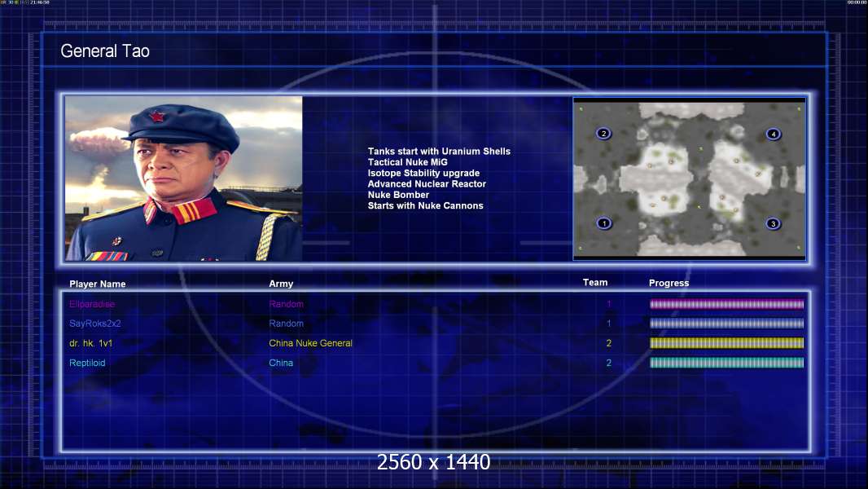The image size is (868, 489).
Task: Click the 'Starts with Nuke Cannons' line
Action: [x=425, y=205]
